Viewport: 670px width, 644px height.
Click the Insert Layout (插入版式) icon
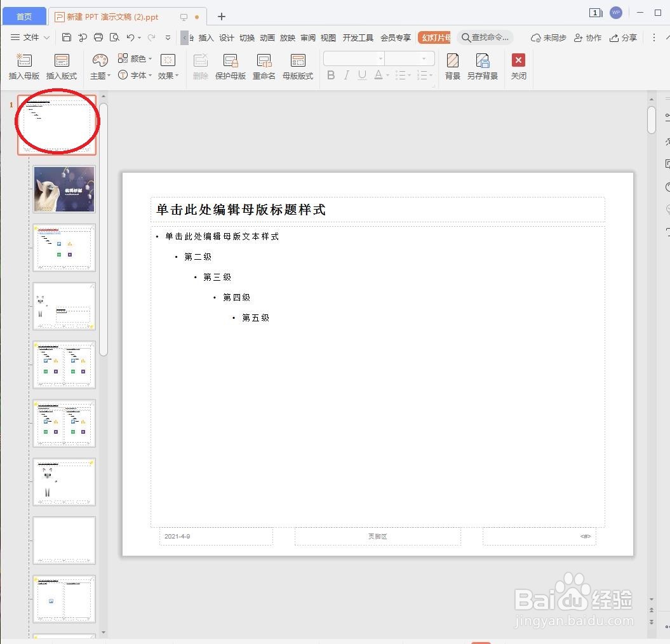point(62,66)
